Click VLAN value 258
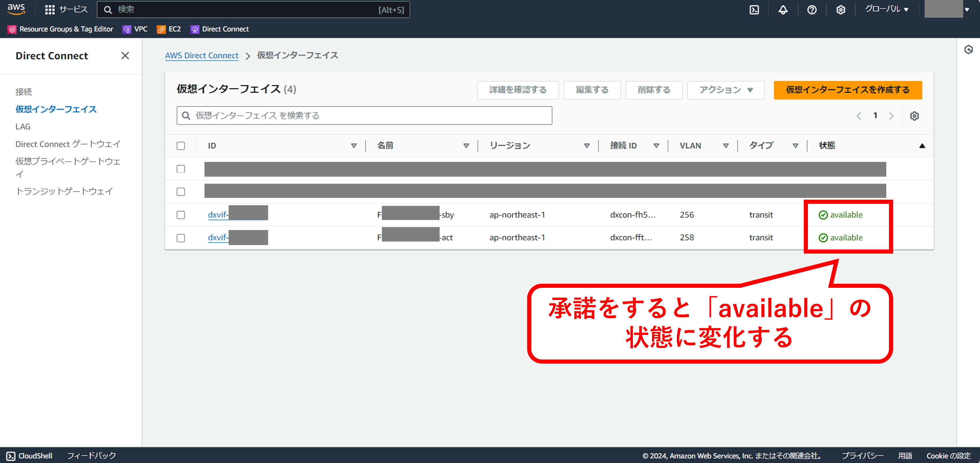This screenshot has width=980, height=463. [687, 238]
